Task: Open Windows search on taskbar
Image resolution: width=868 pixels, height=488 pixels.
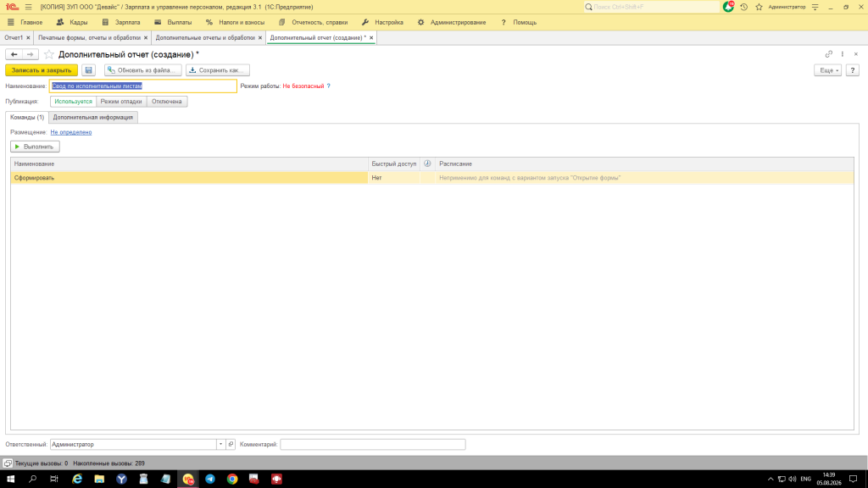Action: tap(33, 480)
